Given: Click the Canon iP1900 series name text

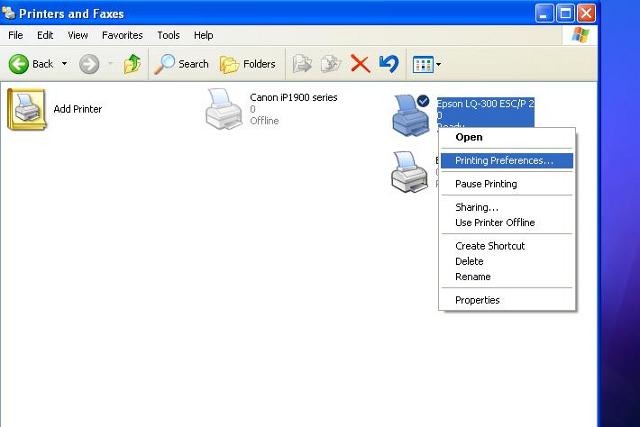Looking at the screenshot, I should 293,98.
